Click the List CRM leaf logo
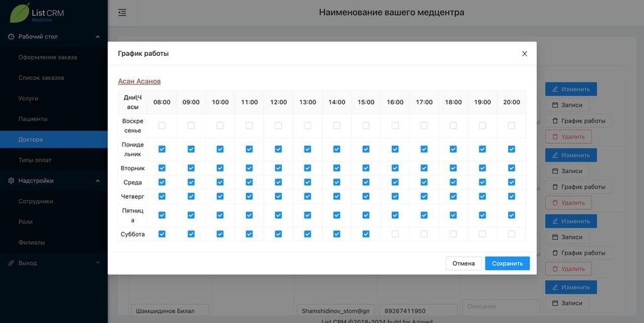Viewport: 644px width, 323px height. tap(20, 13)
